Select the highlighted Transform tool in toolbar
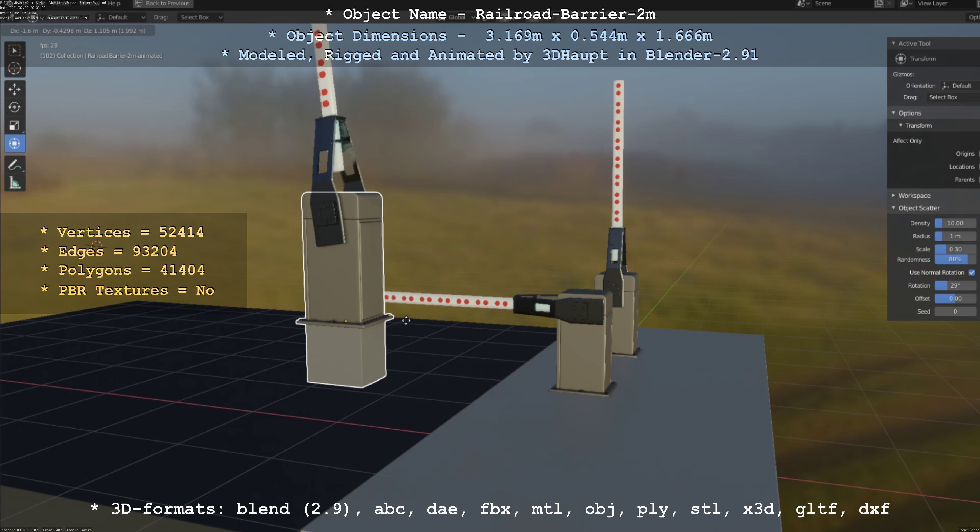Viewport: 980px width, 532px height. pos(15,143)
